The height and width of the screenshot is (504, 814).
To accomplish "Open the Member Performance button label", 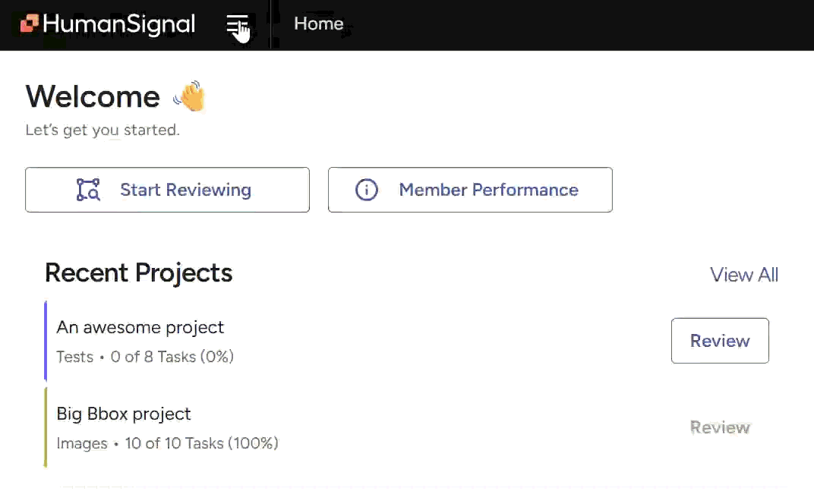I will point(488,190).
